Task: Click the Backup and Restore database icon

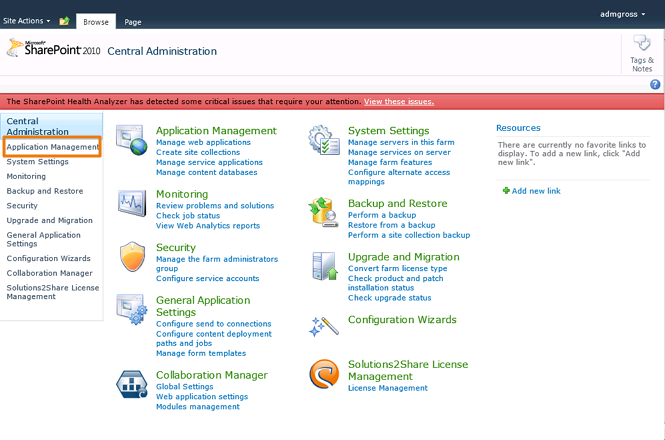Action: coord(324,212)
